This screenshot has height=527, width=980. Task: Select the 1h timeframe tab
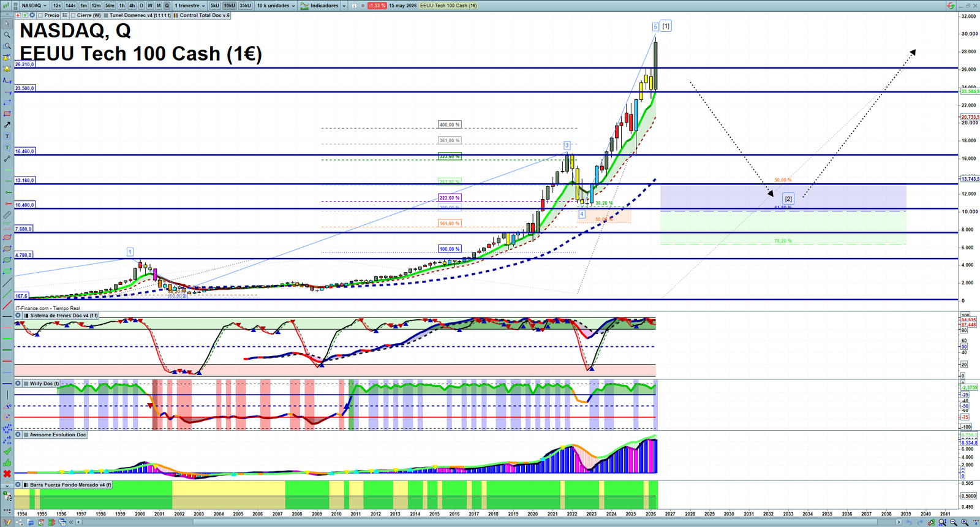(x=122, y=6)
